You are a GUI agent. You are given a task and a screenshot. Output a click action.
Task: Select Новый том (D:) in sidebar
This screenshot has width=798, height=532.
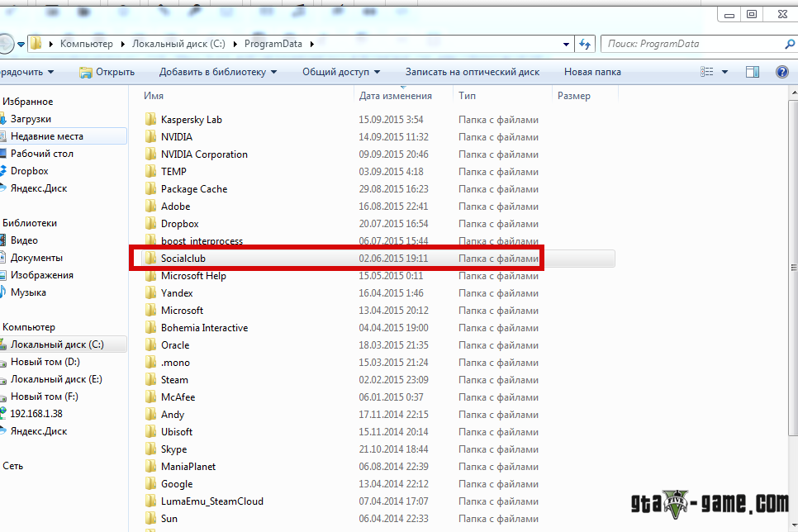(x=45, y=362)
